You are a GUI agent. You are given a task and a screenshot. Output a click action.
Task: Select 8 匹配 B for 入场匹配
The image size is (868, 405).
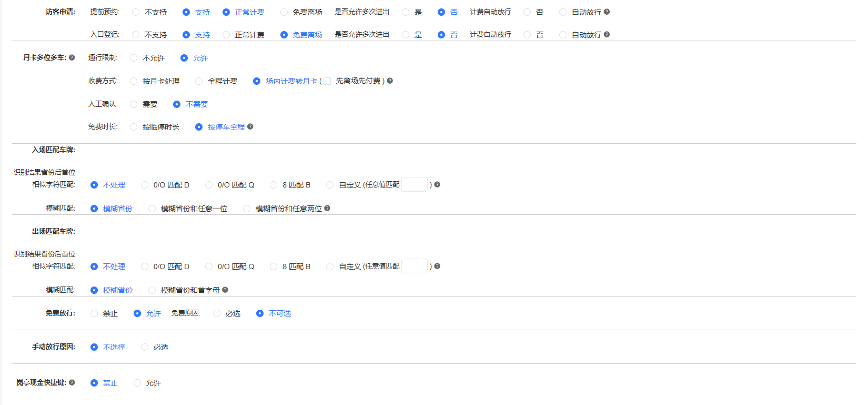[274, 185]
